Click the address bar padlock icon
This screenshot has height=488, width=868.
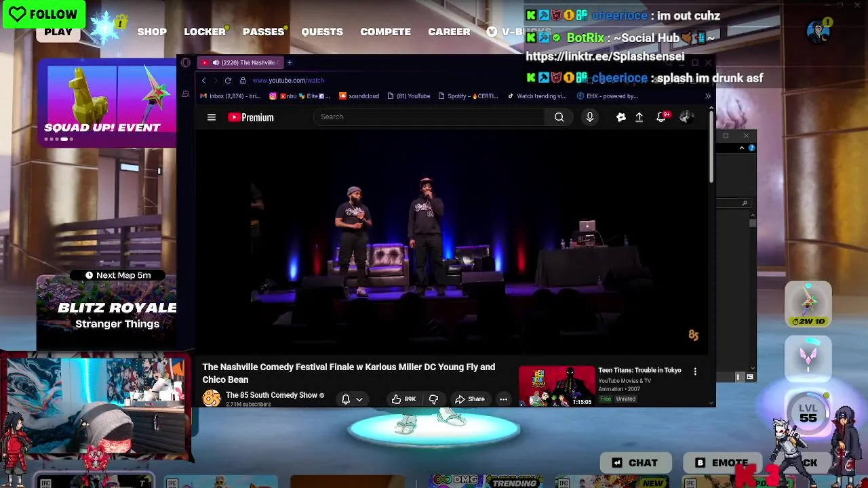[x=243, y=81]
